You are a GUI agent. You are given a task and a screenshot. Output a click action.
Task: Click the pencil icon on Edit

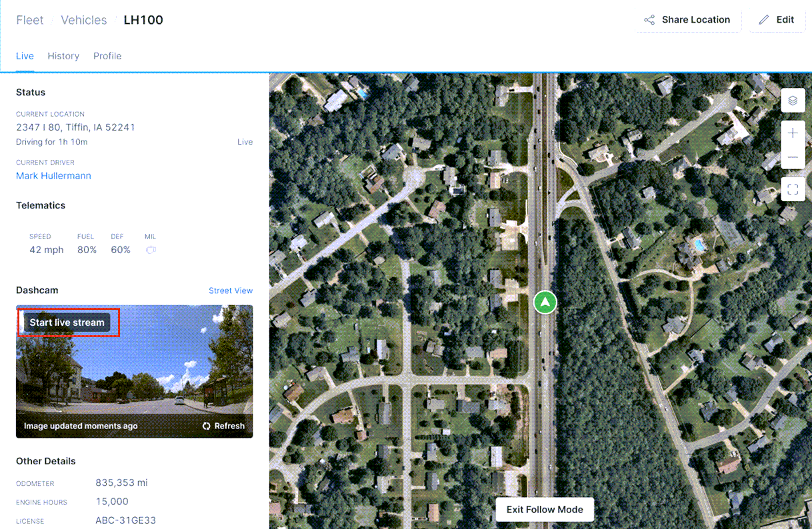(x=764, y=20)
